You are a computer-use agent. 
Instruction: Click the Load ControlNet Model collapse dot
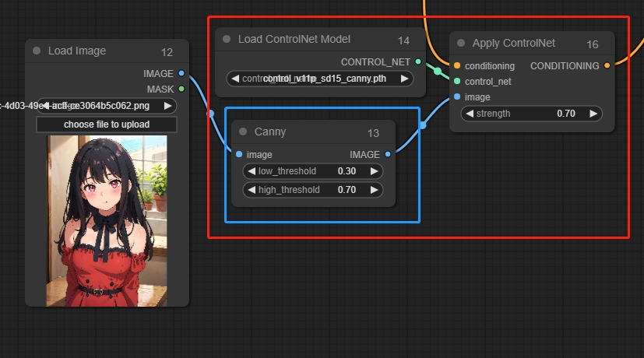point(227,39)
